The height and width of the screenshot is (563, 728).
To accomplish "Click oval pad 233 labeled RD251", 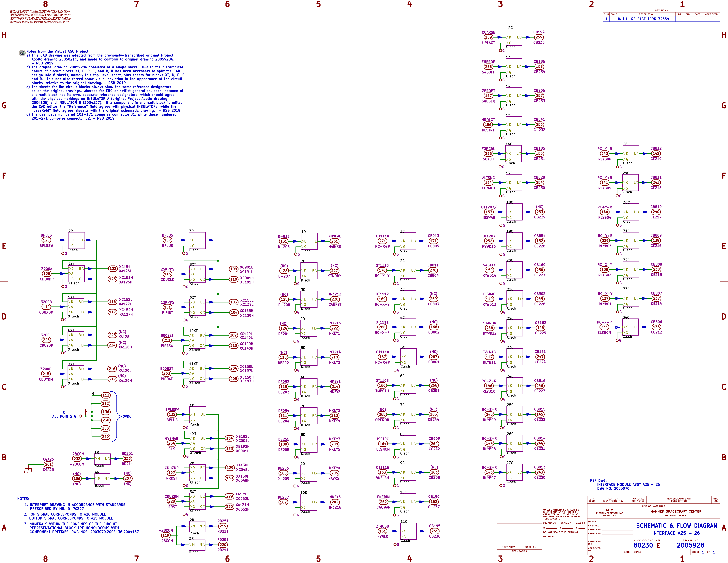I will [127, 459].
